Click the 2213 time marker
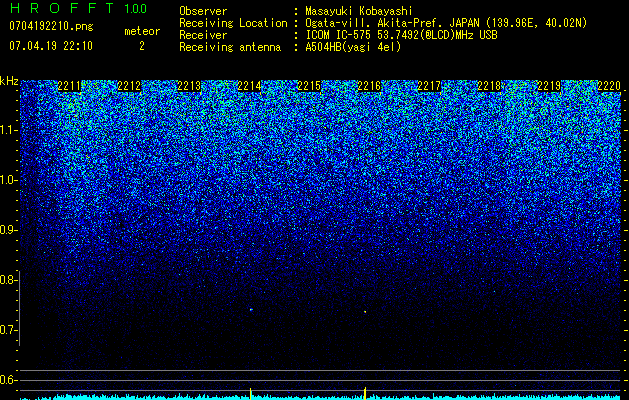The height and width of the screenshot is (400, 629). tap(189, 86)
